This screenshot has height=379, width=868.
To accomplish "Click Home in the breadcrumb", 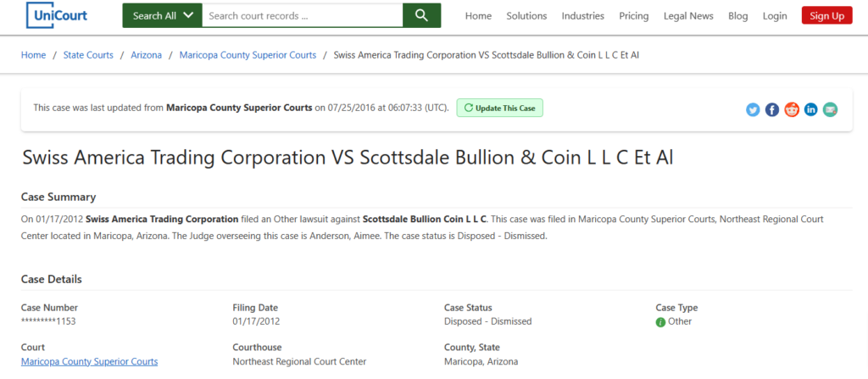I will 33,55.
